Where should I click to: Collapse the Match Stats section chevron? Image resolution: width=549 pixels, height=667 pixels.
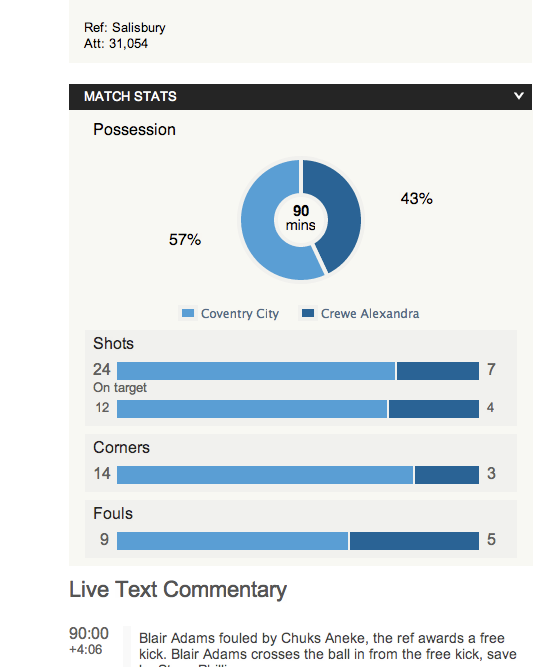(518, 96)
